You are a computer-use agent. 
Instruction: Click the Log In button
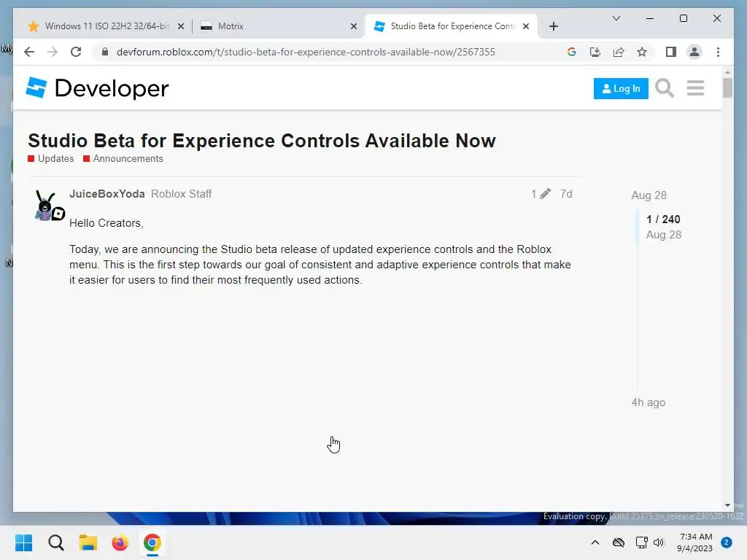(620, 88)
